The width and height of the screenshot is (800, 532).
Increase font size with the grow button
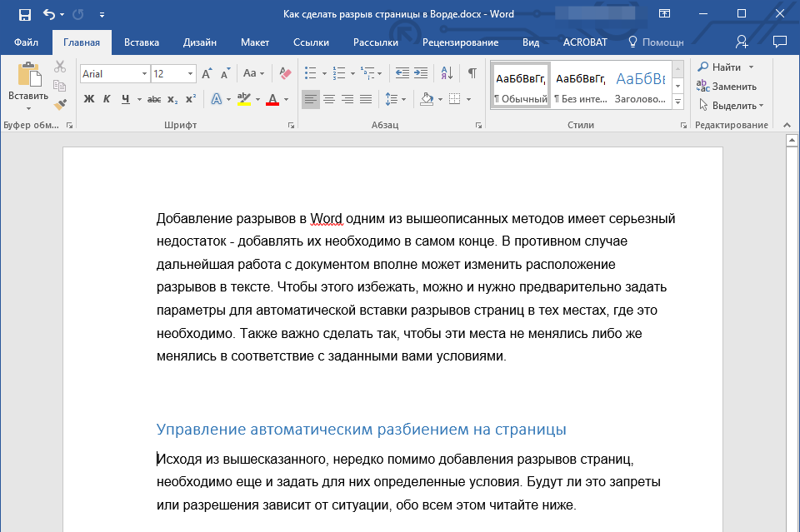[x=207, y=73]
